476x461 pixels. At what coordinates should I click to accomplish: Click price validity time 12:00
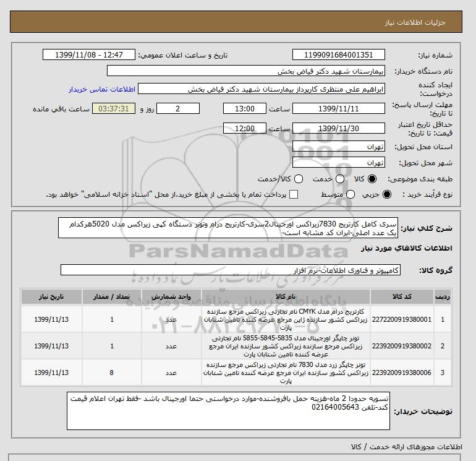pos(245,128)
